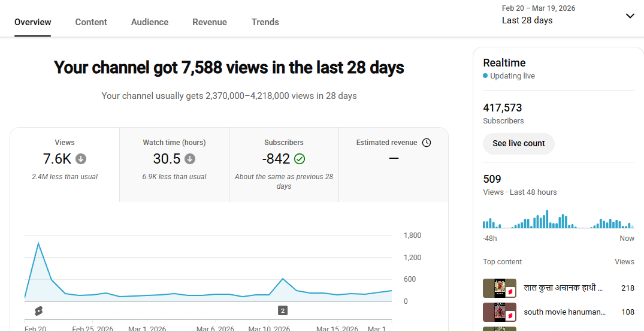Open the south movie hanuman video link
The height and width of the screenshot is (332, 644).
click(564, 312)
